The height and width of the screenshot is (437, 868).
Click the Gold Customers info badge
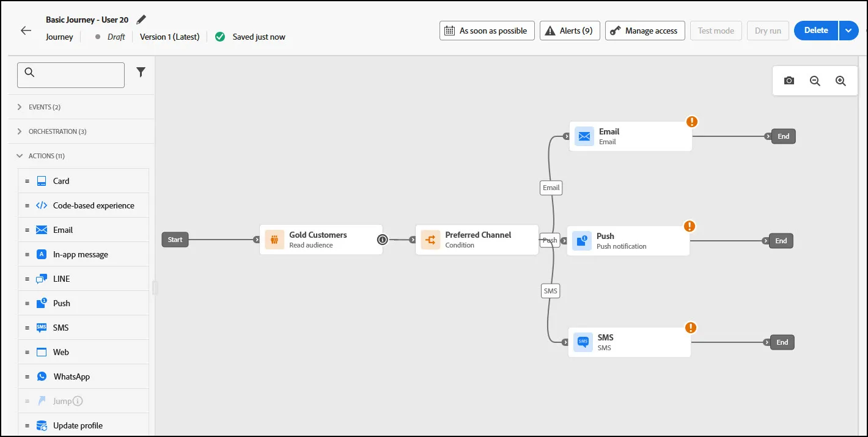(383, 240)
